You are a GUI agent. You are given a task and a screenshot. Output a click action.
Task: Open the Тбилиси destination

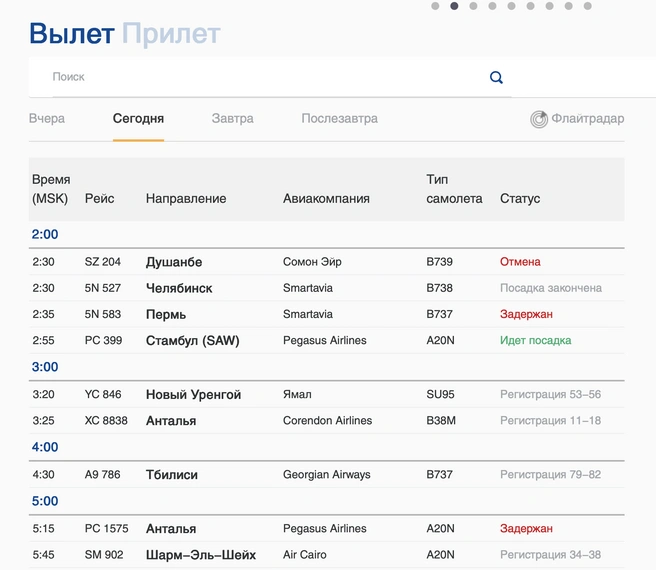[x=172, y=475]
